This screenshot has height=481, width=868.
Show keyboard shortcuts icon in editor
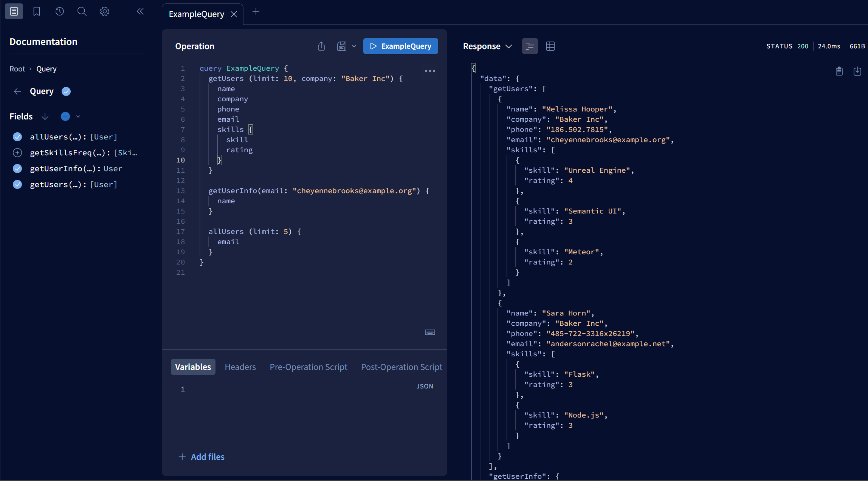pos(430,333)
